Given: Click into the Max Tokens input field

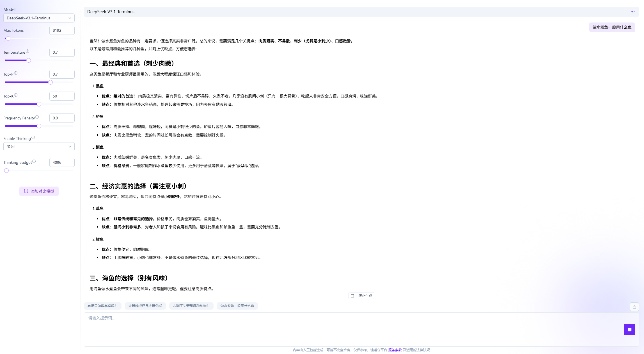Looking at the screenshot, I should (62, 30).
